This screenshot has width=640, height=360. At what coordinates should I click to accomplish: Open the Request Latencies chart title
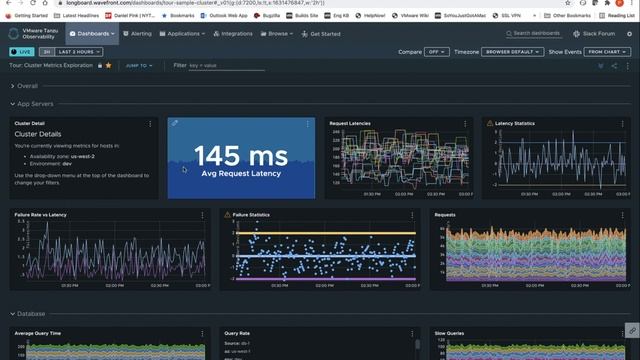350,123
